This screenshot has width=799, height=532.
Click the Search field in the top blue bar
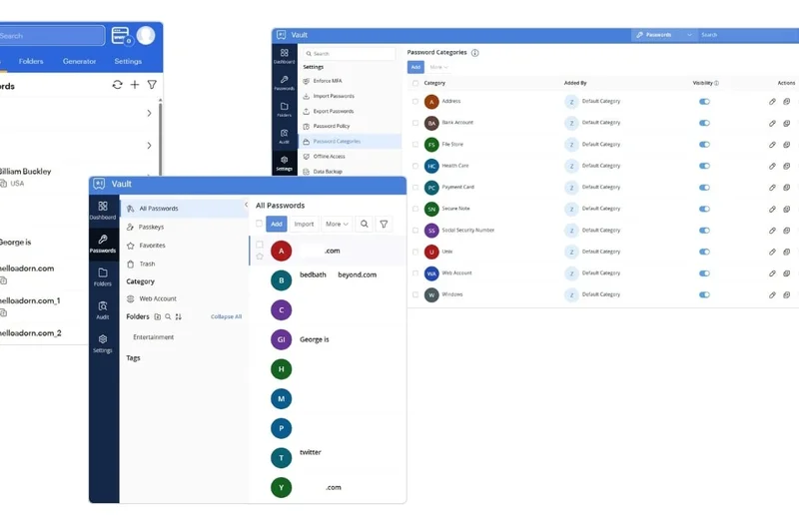(748, 35)
